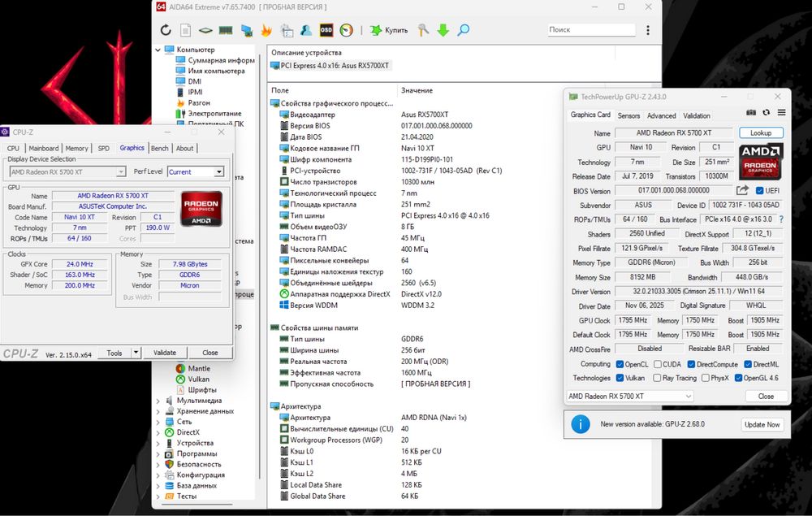Click the Значение column header in AIDA64
This screenshot has width=812, height=516.
click(x=417, y=90)
